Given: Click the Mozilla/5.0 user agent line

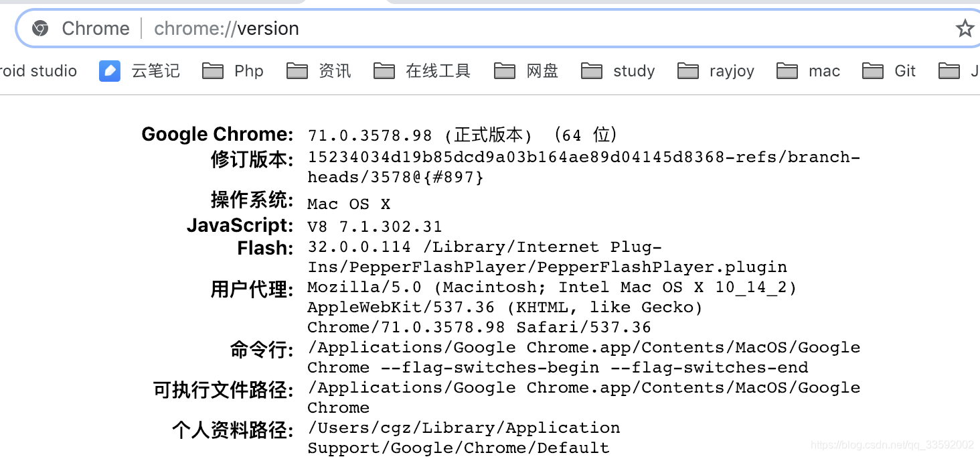Looking at the screenshot, I should click(x=552, y=287).
